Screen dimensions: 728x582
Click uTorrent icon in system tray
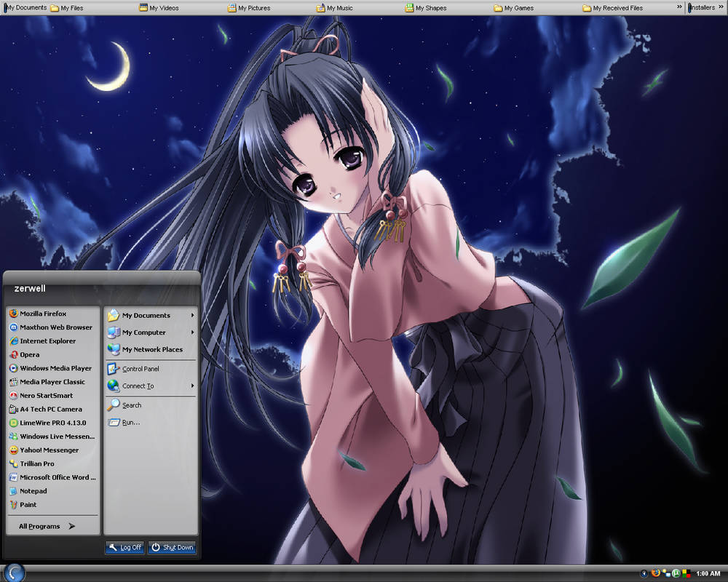tap(676, 574)
